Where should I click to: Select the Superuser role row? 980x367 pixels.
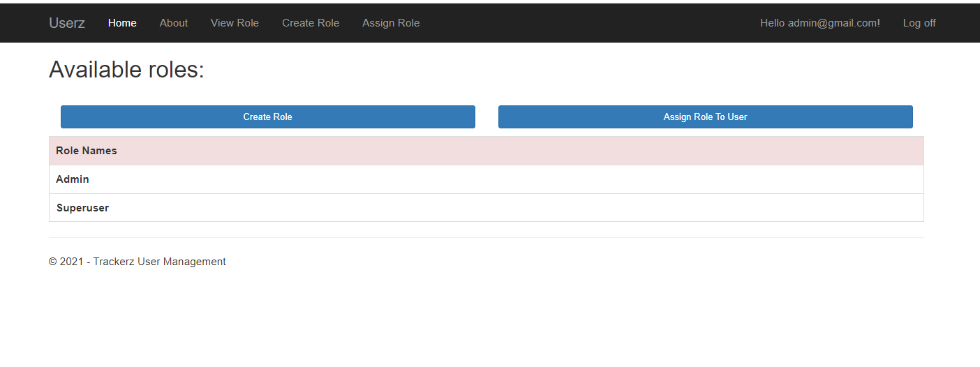pos(82,208)
